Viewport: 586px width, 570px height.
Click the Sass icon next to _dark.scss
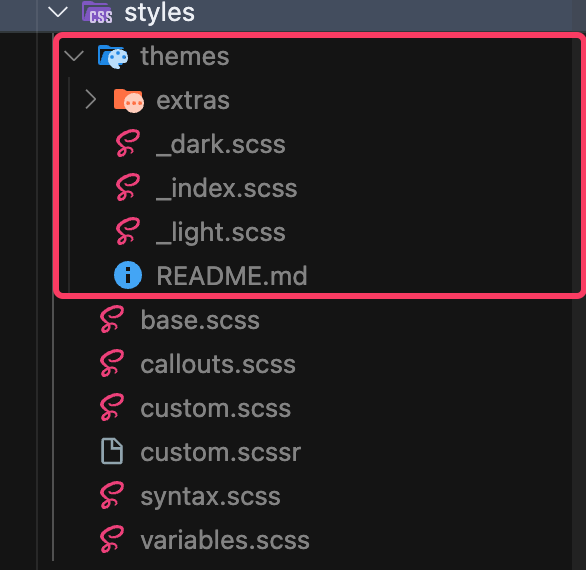pyautogui.click(x=128, y=144)
